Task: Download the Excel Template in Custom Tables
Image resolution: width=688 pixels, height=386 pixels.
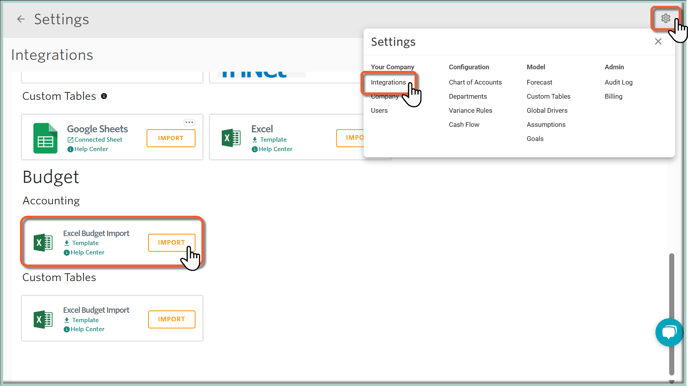Action: (x=269, y=139)
